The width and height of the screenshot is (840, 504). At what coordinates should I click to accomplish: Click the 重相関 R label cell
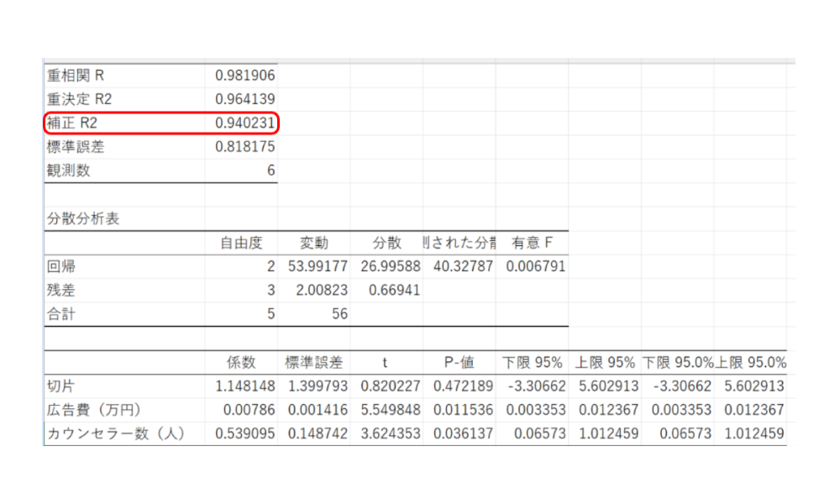tap(76, 75)
